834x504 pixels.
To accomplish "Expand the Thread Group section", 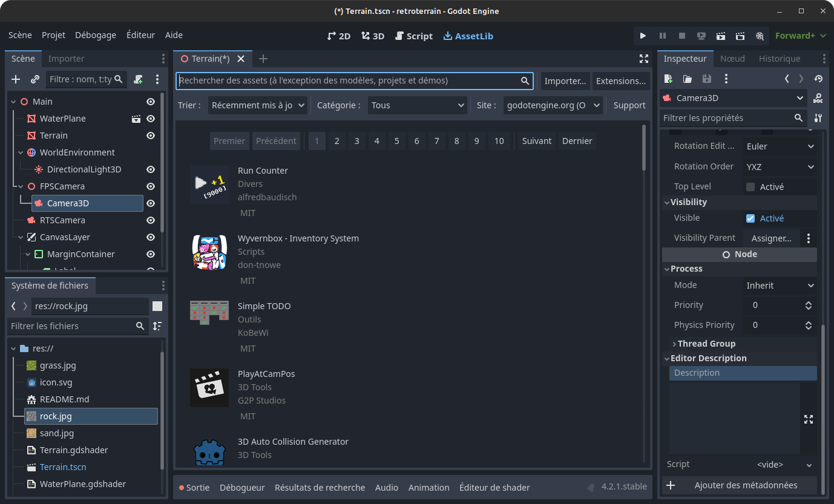I will [x=706, y=344].
